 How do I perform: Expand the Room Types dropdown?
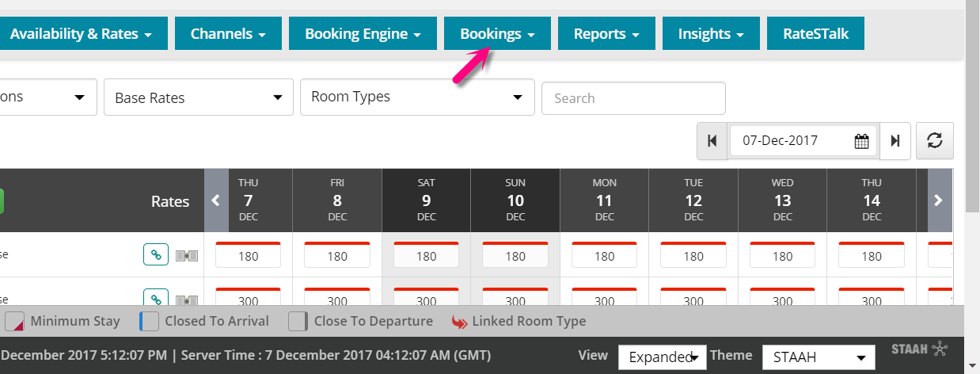click(x=417, y=97)
